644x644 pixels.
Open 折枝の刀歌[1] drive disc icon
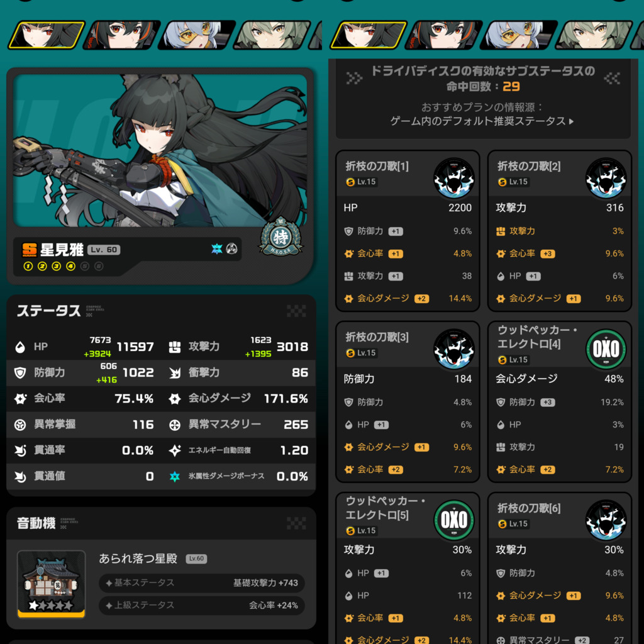[454, 178]
